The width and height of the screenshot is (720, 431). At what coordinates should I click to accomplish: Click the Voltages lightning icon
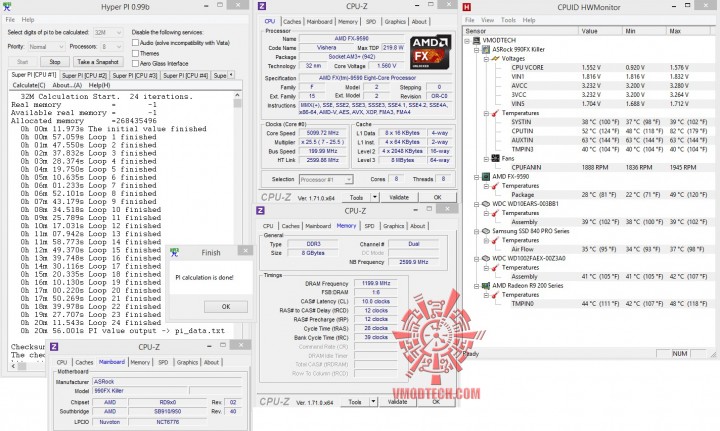click(495, 59)
